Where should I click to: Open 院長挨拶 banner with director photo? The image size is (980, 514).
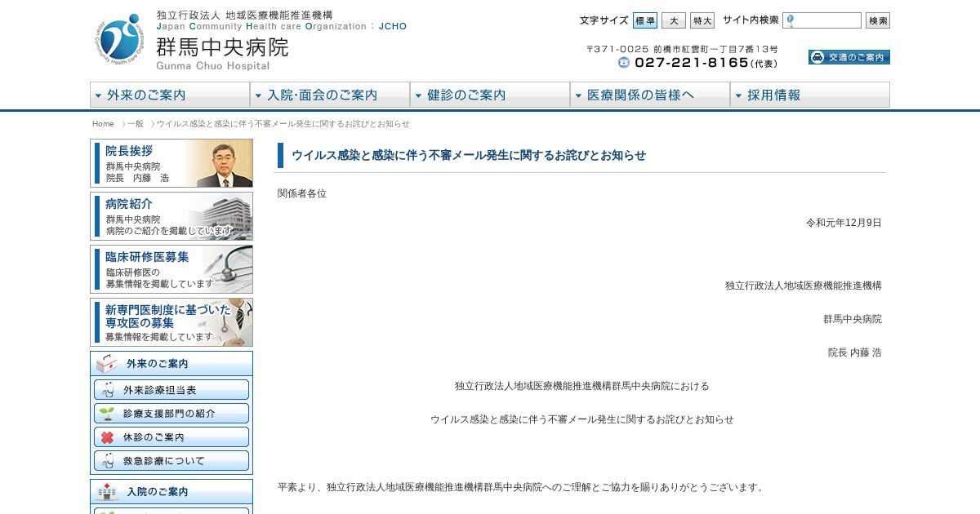pyautogui.click(x=171, y=163)
